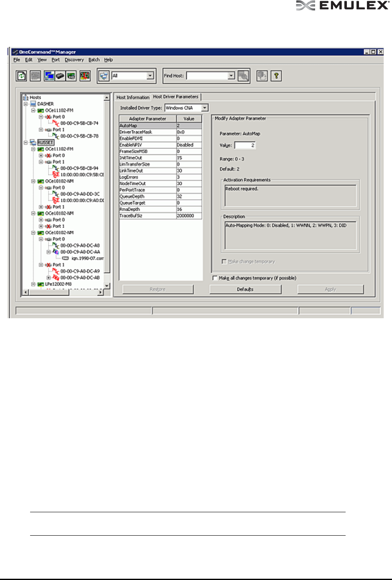Select the Host Driver Parameters tab
The image size is (392, 580).
(x=176, y=97)
